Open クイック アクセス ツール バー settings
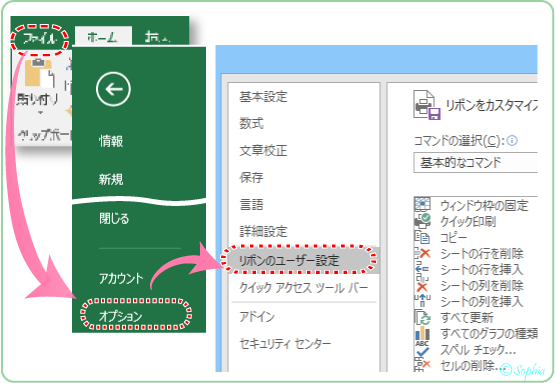 click(304, 287)
